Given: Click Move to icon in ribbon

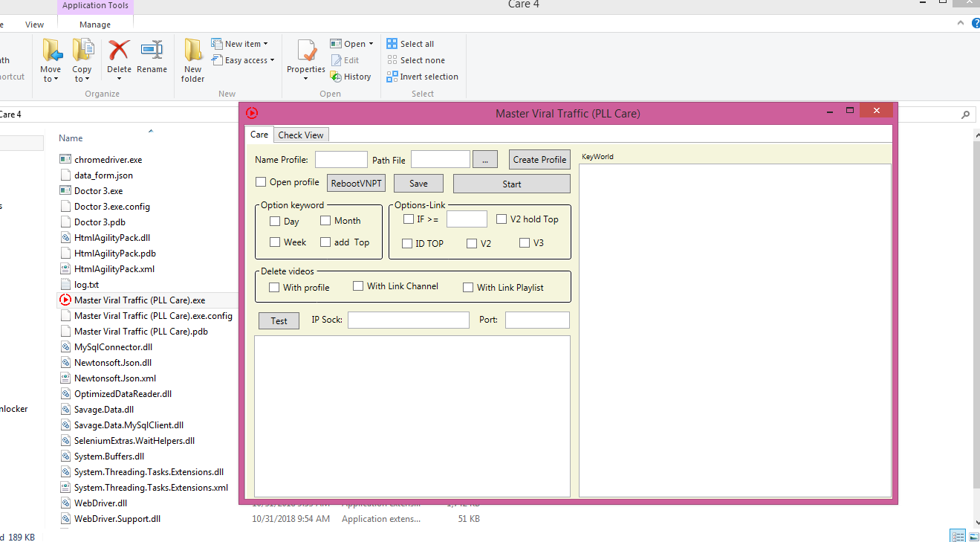Looking at the screenshot, I should 51,51.
